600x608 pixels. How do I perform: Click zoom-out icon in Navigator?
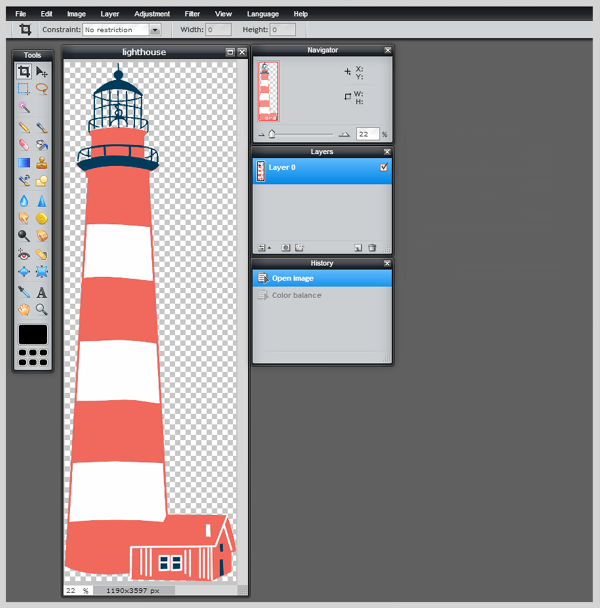261,135
